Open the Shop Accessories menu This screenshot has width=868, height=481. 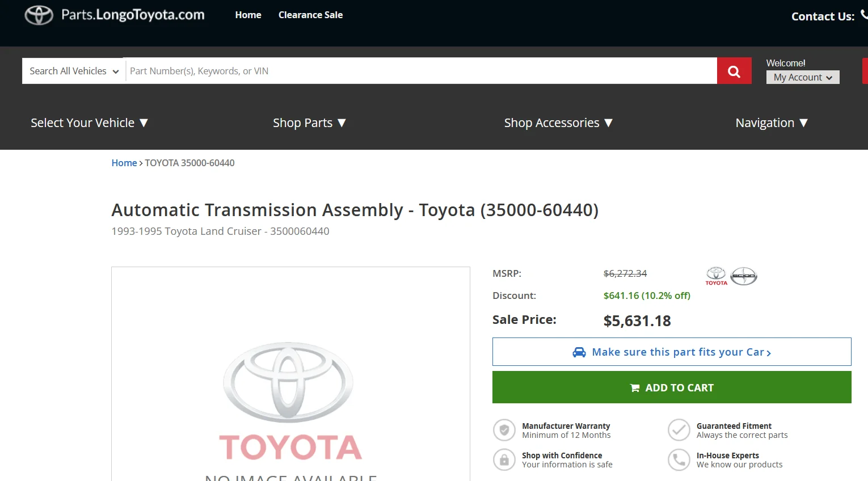click(558, 123)
